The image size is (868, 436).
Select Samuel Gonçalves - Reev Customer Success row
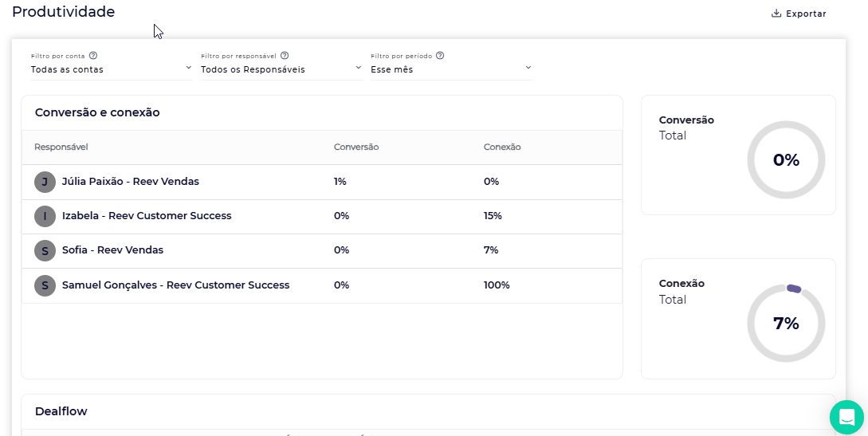[x=322, y=285]
